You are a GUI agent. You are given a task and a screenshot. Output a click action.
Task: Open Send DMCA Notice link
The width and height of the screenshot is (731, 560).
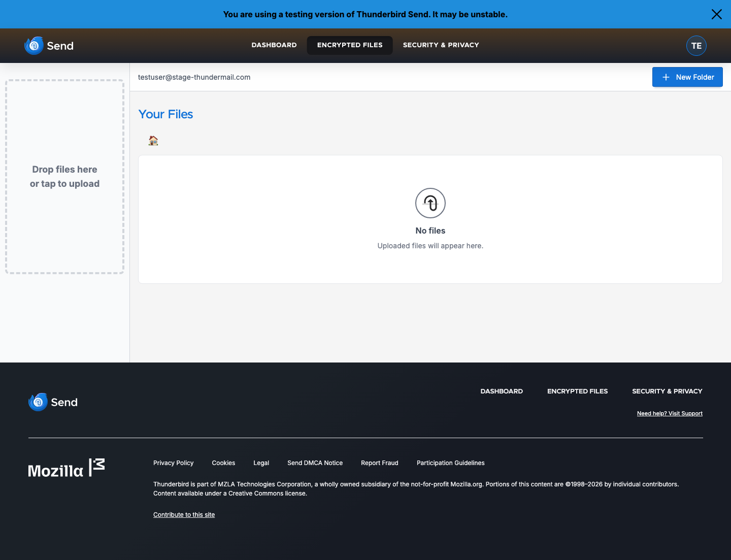click(x=315, y=463)
